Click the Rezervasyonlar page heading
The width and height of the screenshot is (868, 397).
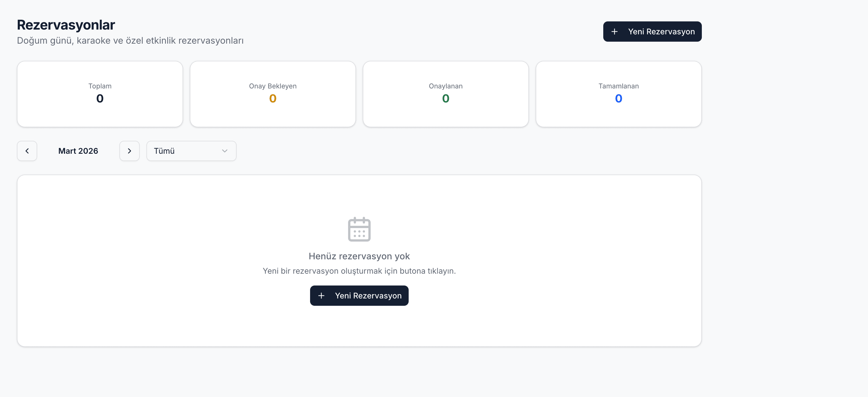click(x=66, y=25)
